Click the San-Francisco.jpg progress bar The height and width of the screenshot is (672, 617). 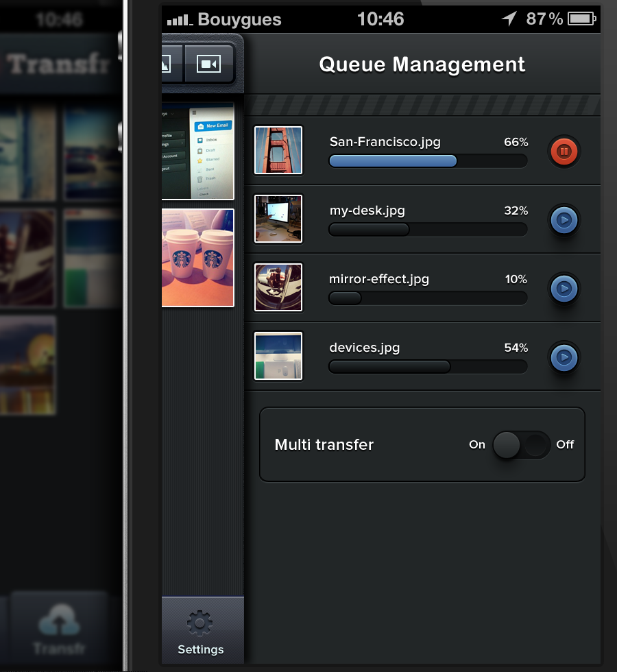coord(428,161)
